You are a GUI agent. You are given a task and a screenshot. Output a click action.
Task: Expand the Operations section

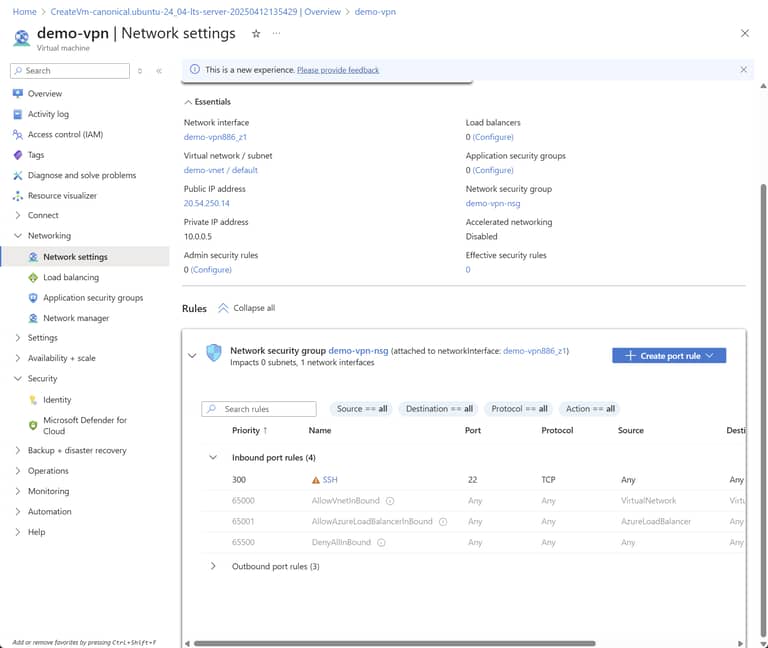[18, 471]
